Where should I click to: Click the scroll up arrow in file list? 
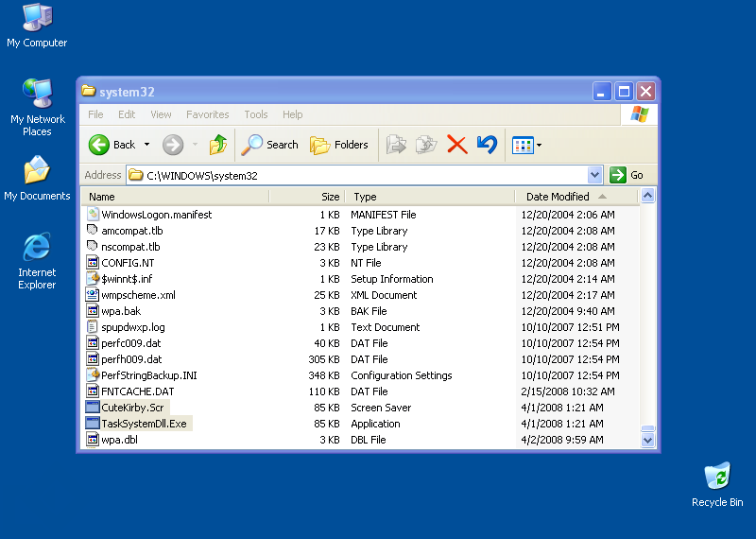(647, 196)
